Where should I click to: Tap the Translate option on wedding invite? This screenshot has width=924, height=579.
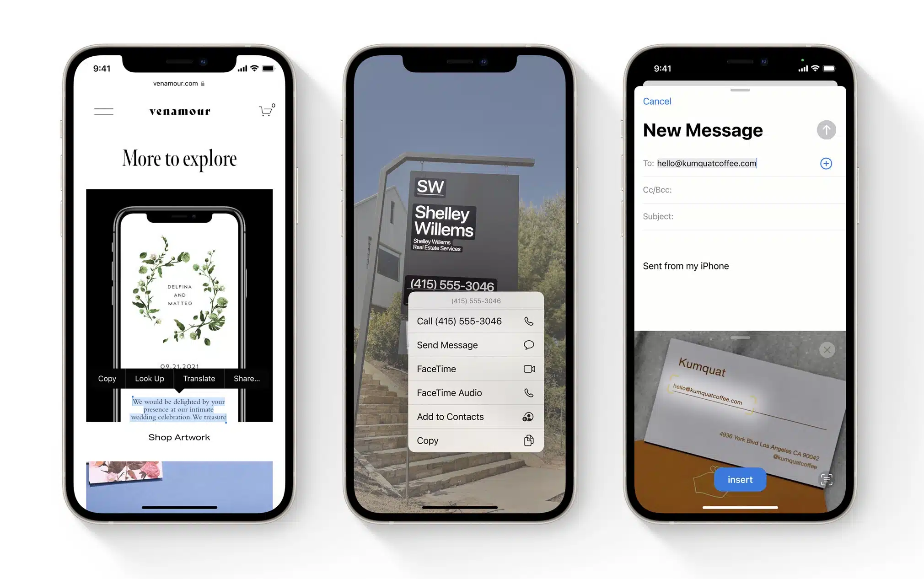point(199,379)
